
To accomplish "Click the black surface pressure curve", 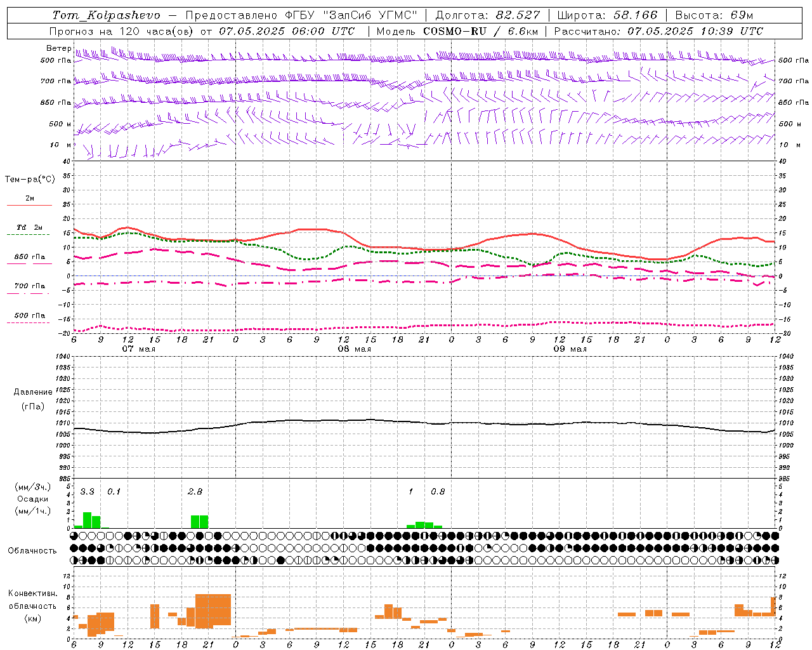I will click(x=424, y=421).
